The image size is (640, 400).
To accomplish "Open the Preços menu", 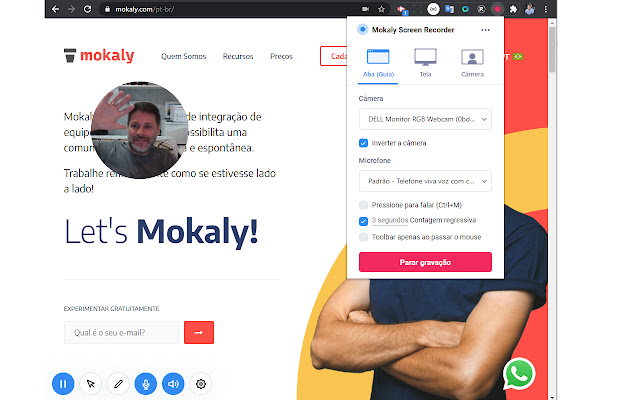I will (281, 56).
